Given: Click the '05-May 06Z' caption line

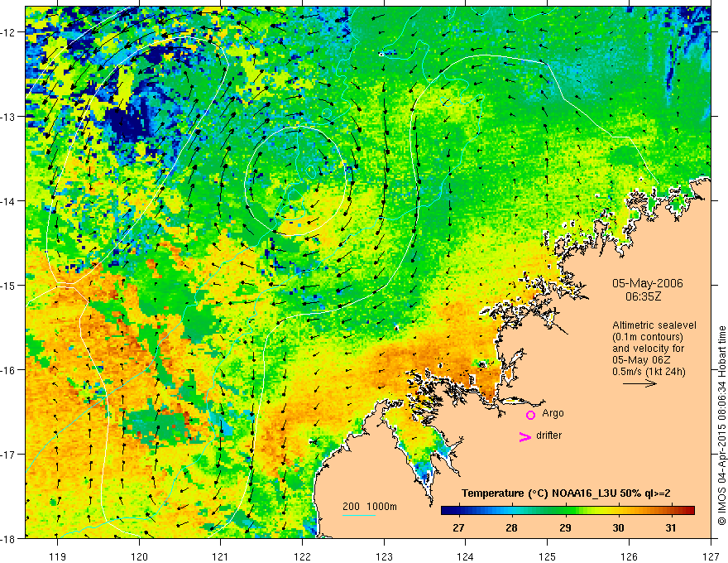Looking at the screenshot, I should click(641, 360).
